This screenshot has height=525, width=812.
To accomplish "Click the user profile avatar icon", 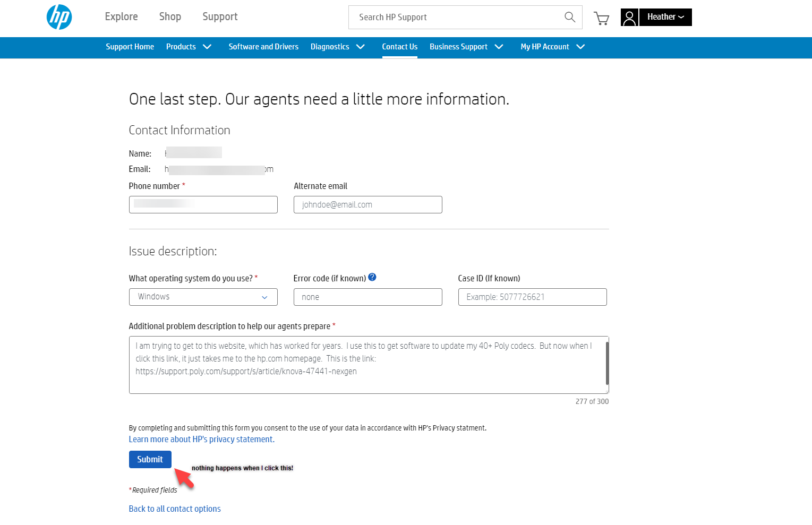I will coord(629,18).
